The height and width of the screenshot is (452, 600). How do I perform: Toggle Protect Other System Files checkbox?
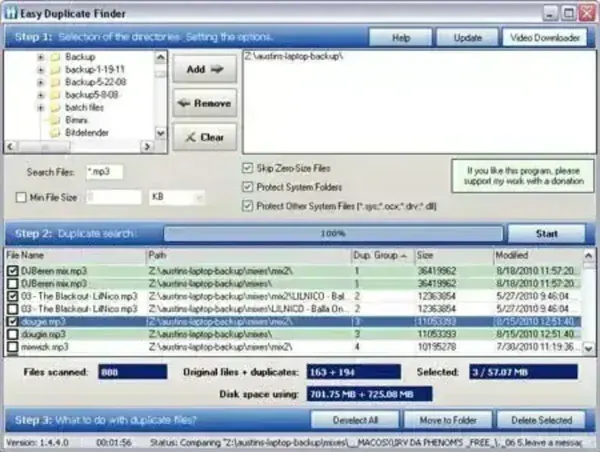[x=248, y=206]
